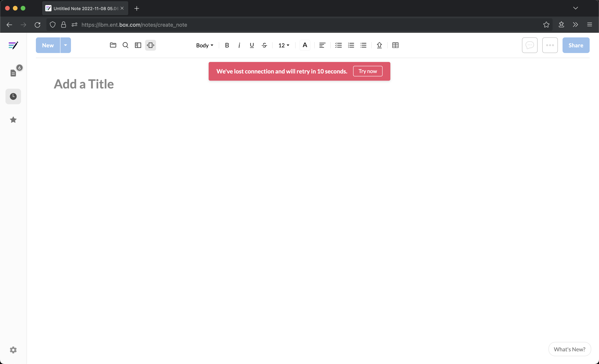
Task: Open the Body text style dropdown
Action: pyautogui.click(x=205, y=45)
